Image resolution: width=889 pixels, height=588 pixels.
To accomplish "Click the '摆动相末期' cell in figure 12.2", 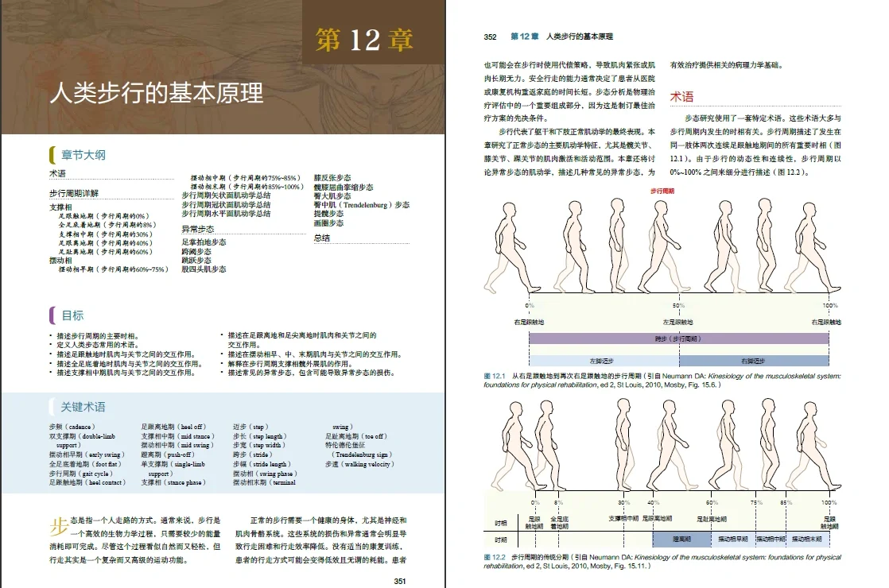I will [807, 540].
